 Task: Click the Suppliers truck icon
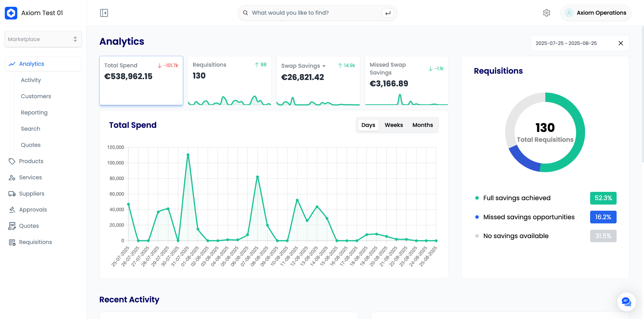tap(12, 194)
